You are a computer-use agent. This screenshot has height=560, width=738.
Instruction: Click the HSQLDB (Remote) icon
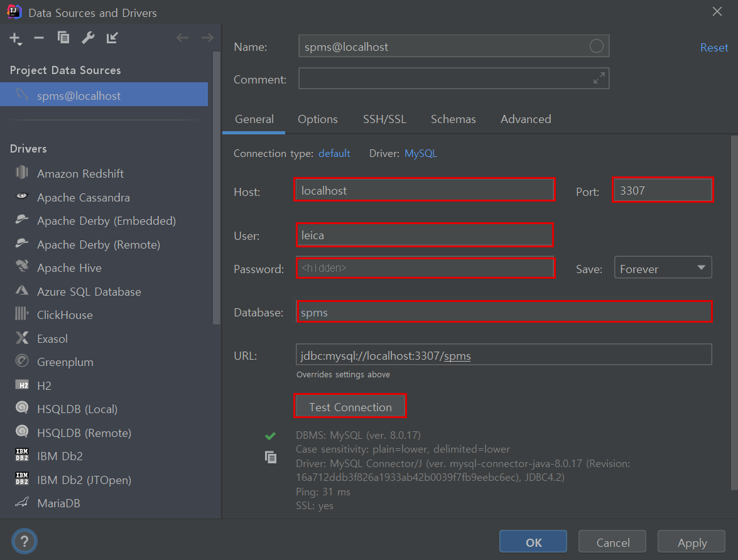[x=21, y=431]
